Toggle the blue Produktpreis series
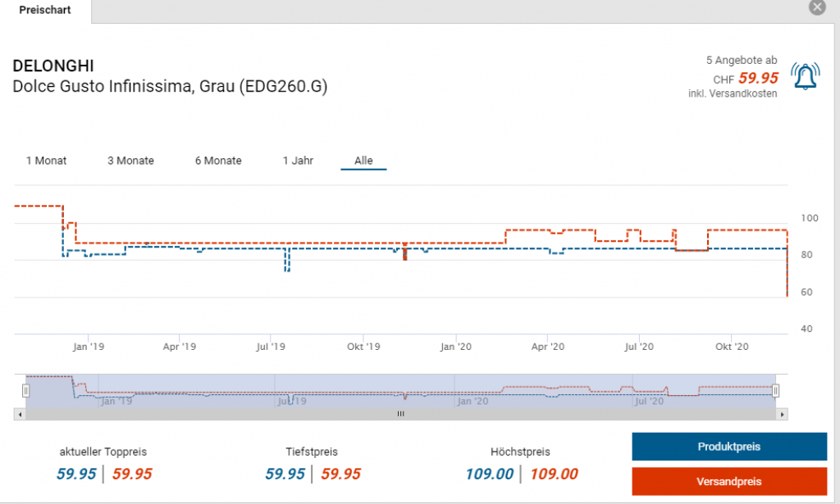This screenshot has height=504, width=840. [728, 447]
